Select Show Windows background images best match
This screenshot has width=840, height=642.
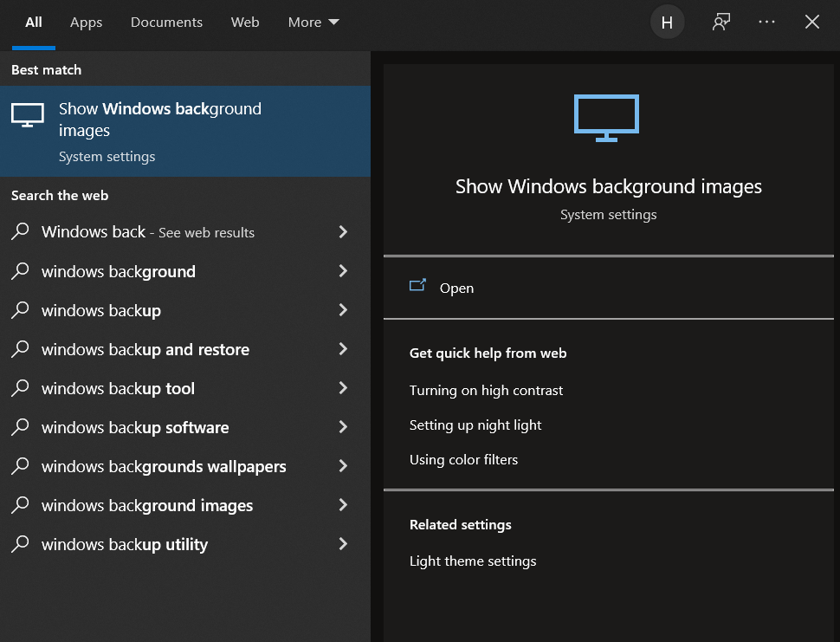pyautogui.click(x=185, y=132)
